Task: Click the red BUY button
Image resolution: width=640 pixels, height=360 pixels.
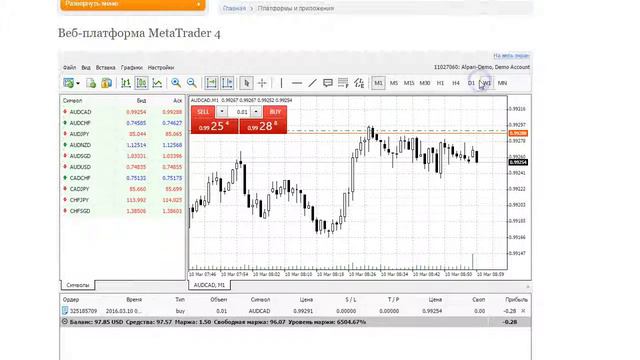Action: point(275,112)
